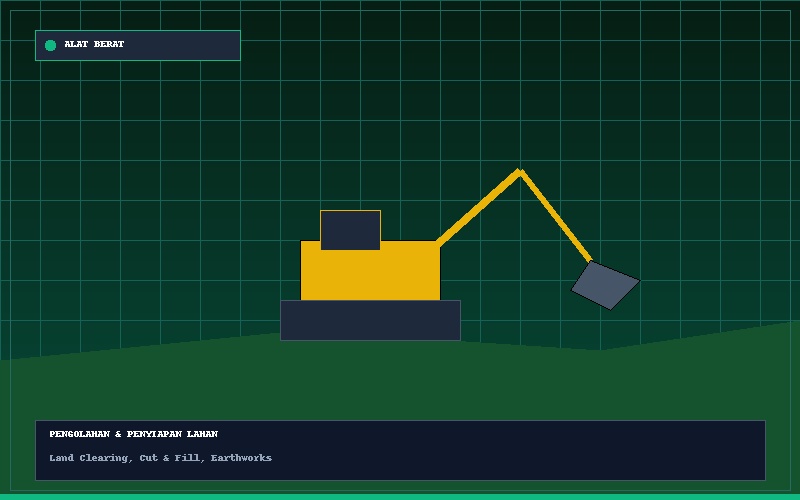Click the excavator's gray bucket
Viewport: 800px width, 500px height.
605,285
